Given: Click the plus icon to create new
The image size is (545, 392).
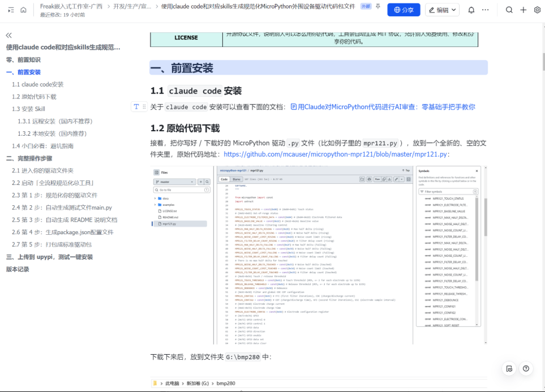Looking at the screenshot, I should click(x=523, y=10).
